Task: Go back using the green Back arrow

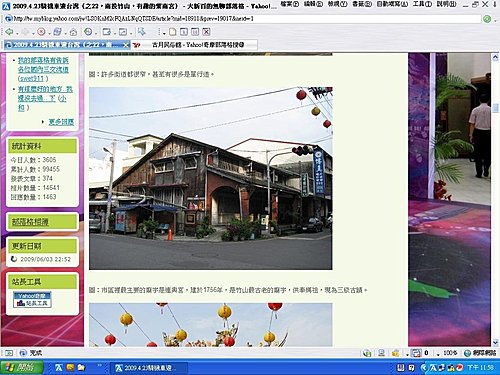Action: [x=9, y=32]
